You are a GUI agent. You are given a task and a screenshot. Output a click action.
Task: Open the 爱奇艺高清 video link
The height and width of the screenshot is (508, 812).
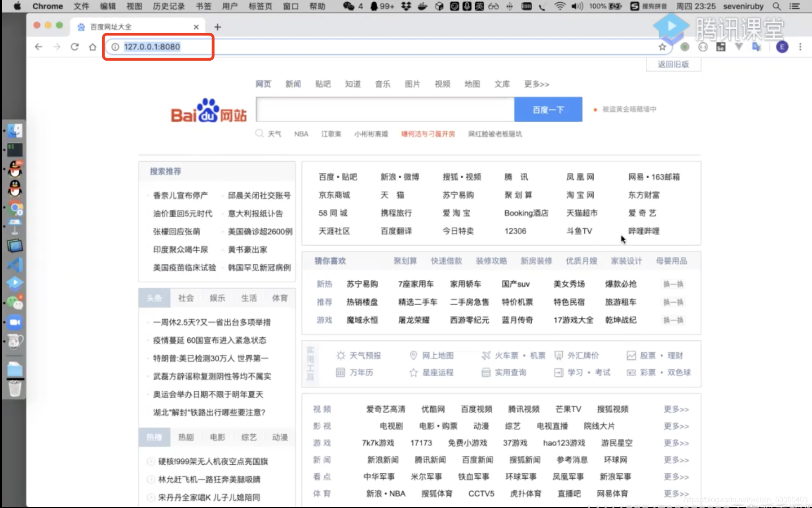coord(385,409)
